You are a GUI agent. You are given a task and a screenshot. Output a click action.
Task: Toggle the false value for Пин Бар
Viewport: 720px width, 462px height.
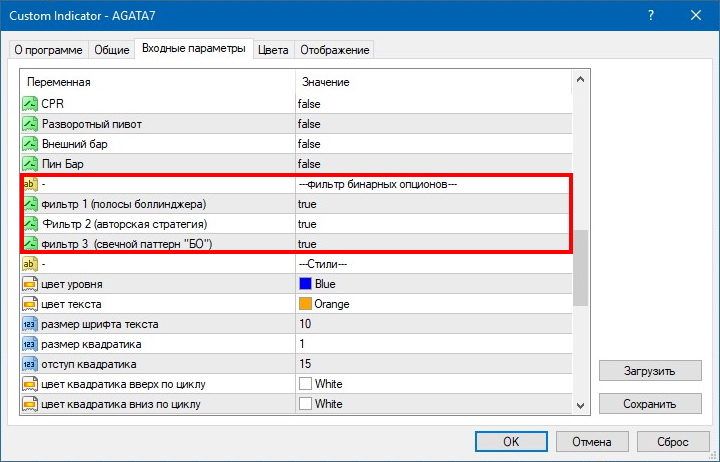[308, 164]
